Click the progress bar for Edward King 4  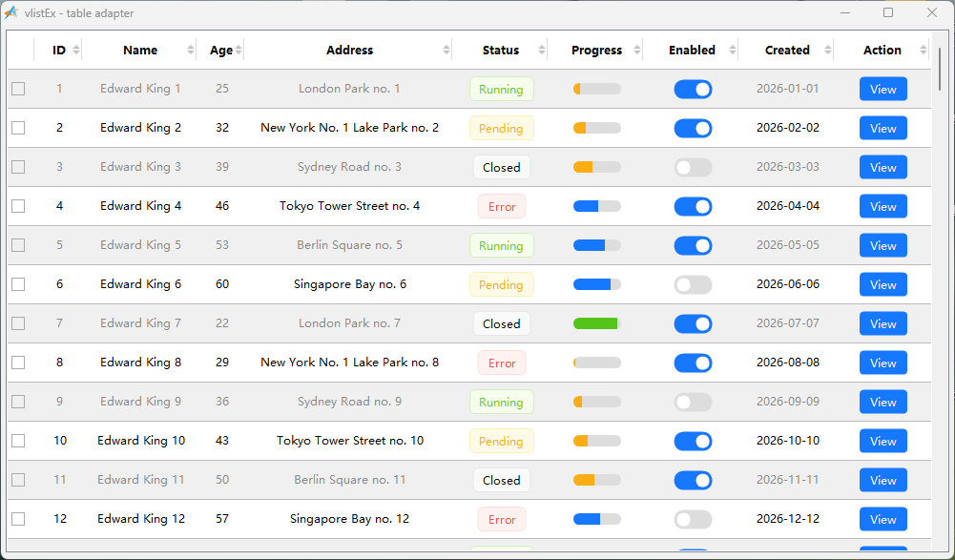point(597,206)
